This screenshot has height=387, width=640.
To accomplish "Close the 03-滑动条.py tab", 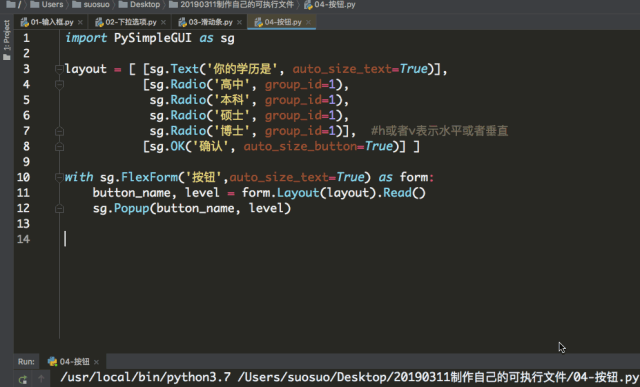I will click(x=239, y=22).
